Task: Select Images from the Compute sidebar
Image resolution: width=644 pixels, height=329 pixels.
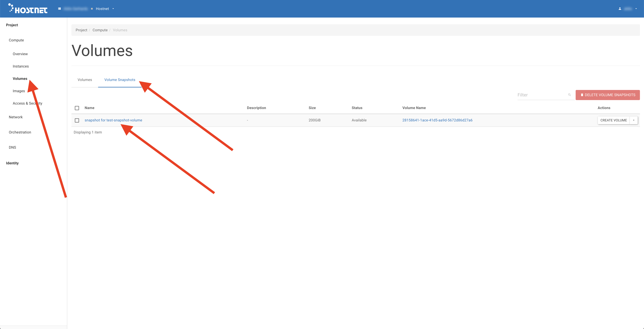Action: point(19,91)
